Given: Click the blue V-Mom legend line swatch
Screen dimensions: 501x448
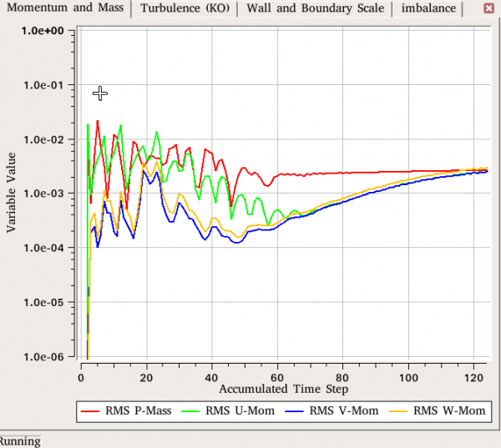Looking at the screenshot, I should (294, 411).
